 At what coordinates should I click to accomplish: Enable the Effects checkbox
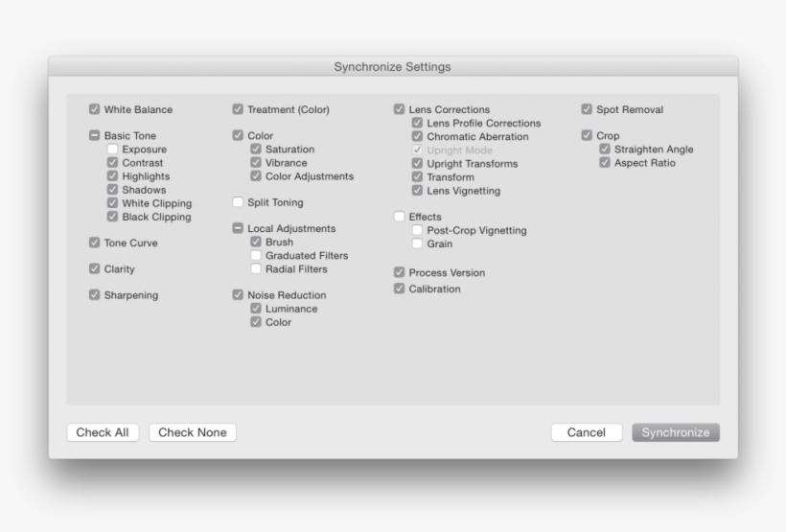[x=399, y=217]
